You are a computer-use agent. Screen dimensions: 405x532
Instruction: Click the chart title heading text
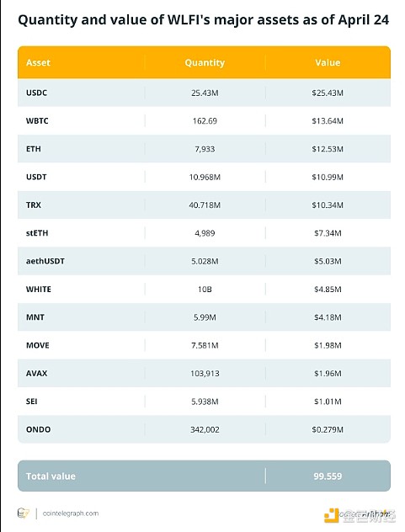(x=204, y=20)
